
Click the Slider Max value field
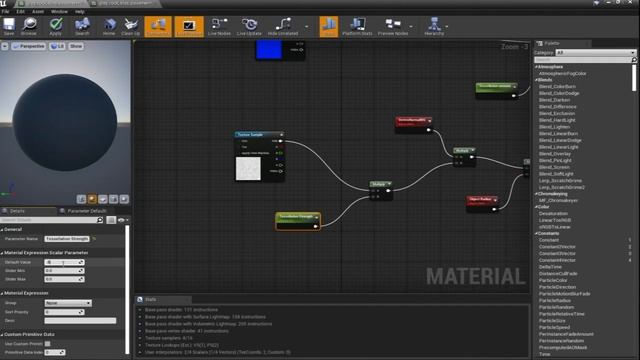coord(64,279)
